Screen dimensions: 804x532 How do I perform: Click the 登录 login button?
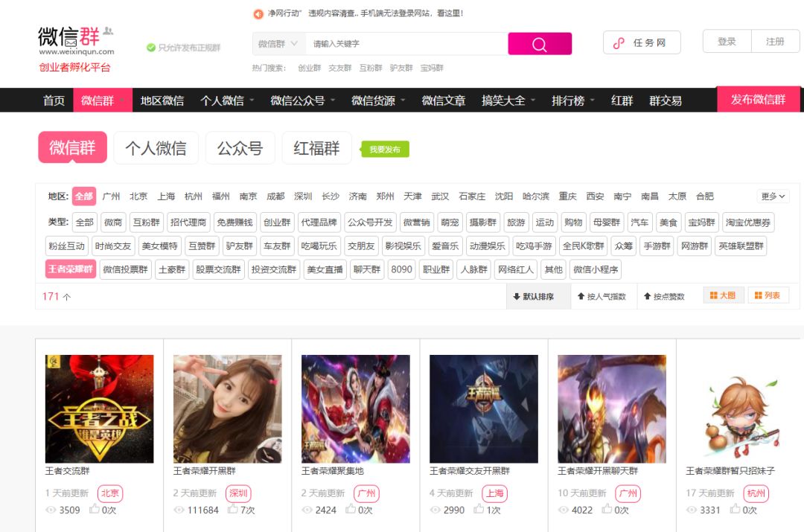coord(727,42)
